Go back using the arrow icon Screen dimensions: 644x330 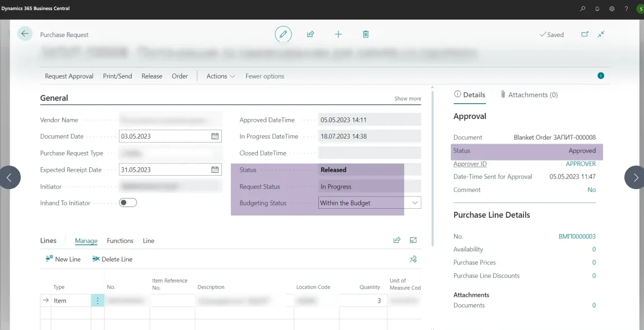(25, 34)
